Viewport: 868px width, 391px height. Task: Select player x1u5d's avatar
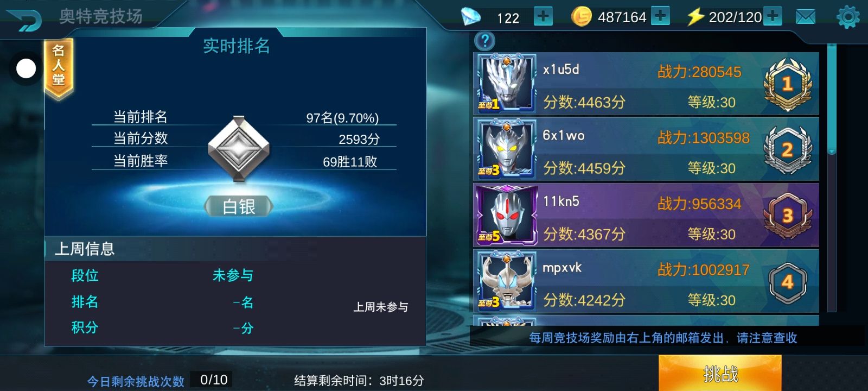(x=506, y=83)
